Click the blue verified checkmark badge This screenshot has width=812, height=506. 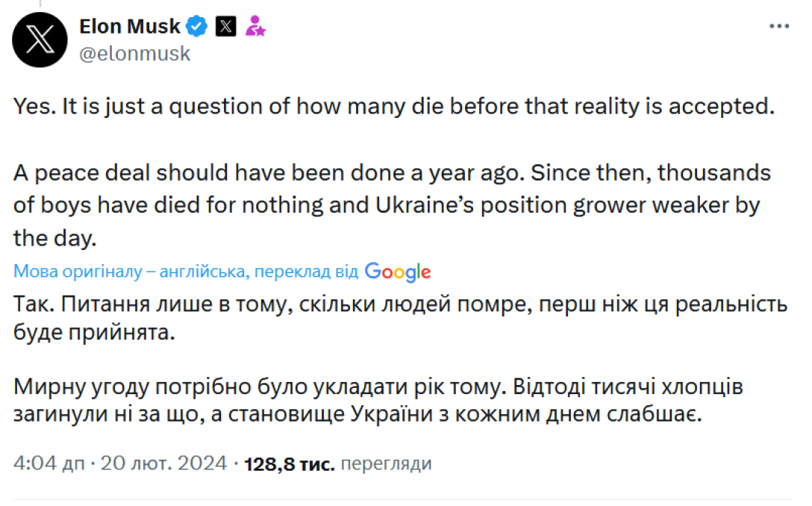click(196, 27)
